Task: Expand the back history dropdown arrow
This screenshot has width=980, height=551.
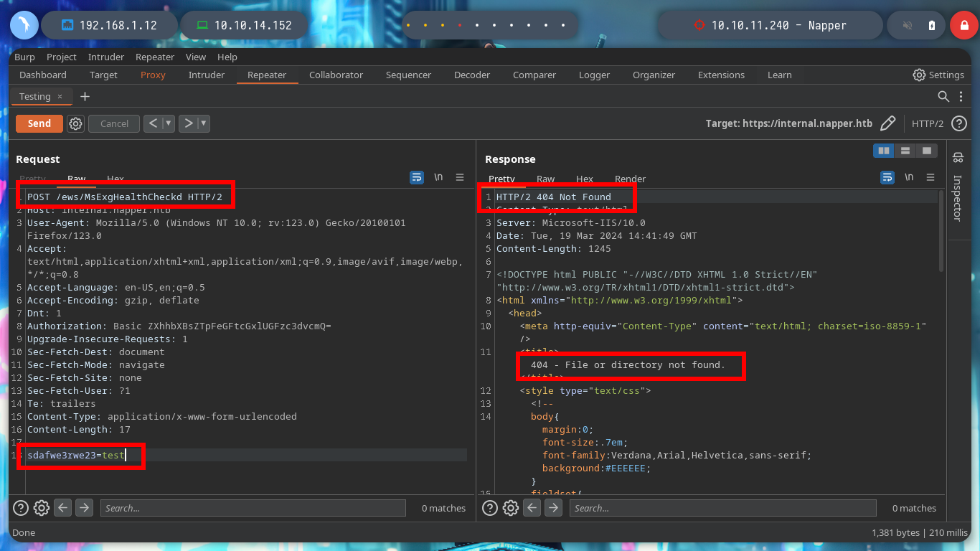Action: pyautogui.click(x=169, y=123)
